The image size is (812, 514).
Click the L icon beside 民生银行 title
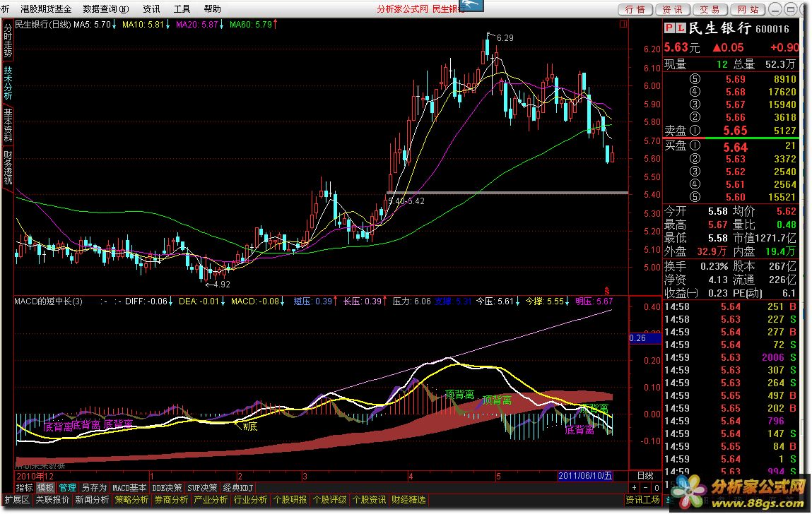pos(681,28)
